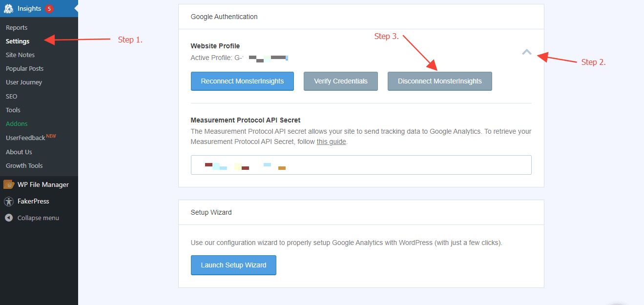The width and height of the screenshot is (644, 305).
Task: Click Disconnect MonsterInsights button
Action: pos(440,81)
